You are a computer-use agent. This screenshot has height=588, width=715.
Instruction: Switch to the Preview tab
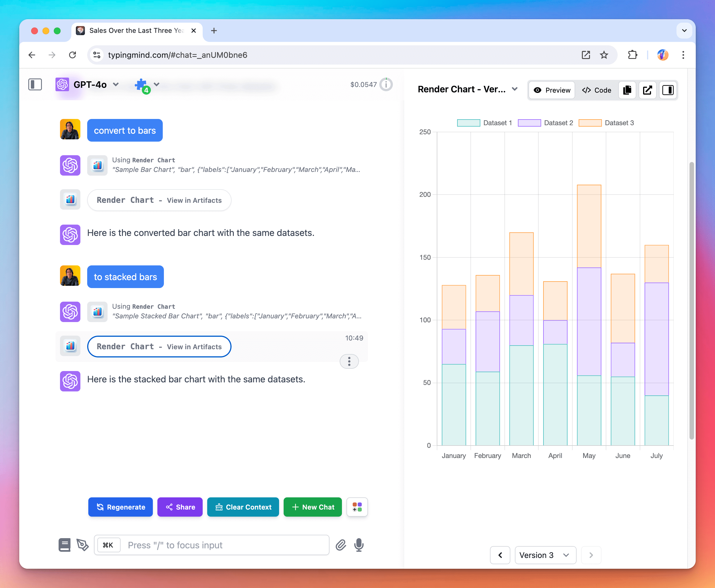click(x=552, y=90)
